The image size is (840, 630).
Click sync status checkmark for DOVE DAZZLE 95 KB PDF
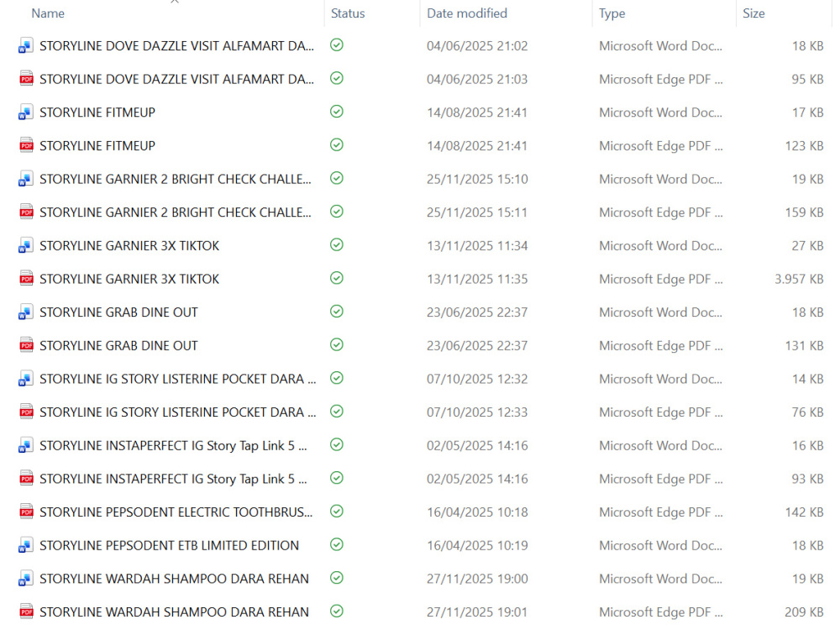(337, 78)
